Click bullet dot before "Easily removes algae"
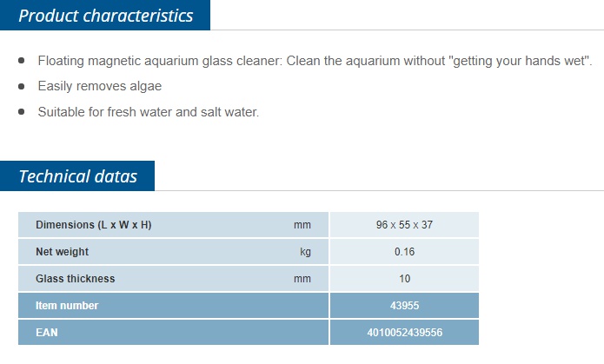The image size is (604, 364). click(x=21, y=87)
